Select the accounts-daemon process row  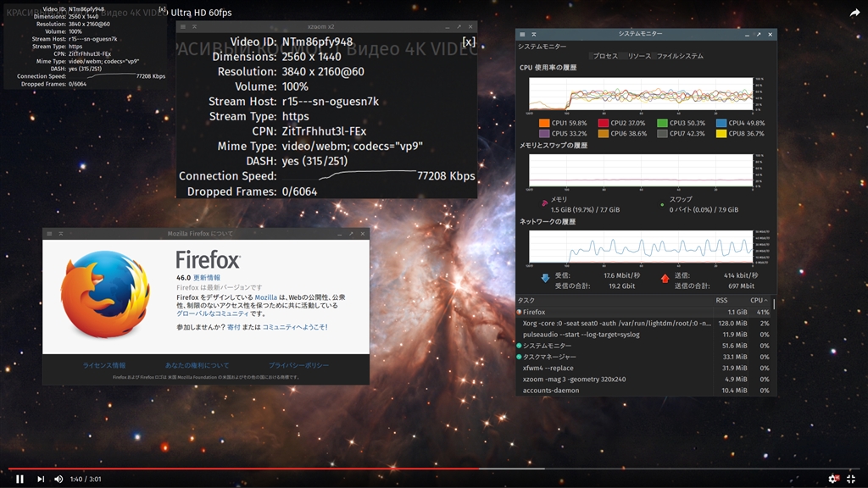point(643,390)
